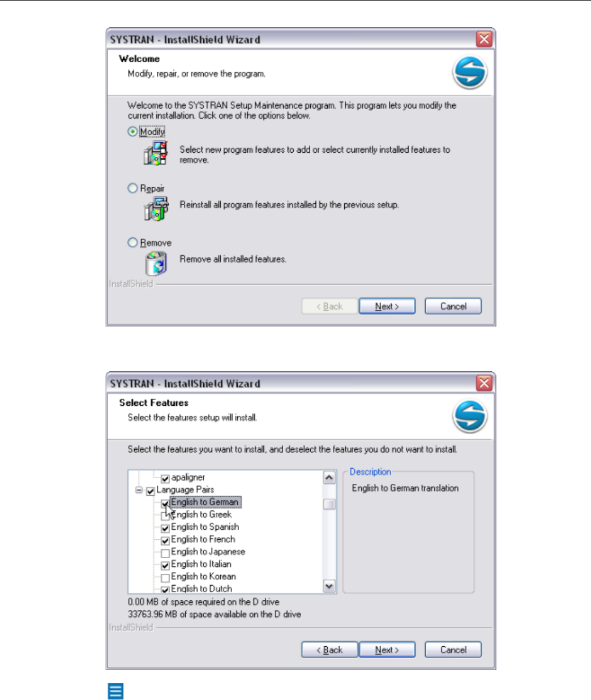
Task: Click the SYSTRAN logo in Select Features dialog
Action: (x=470, y=416)
